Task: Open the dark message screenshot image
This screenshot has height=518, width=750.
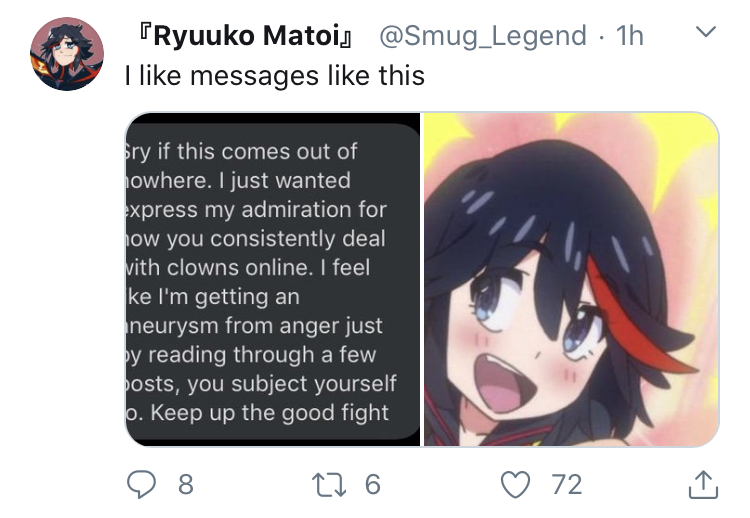Action: 273,280
